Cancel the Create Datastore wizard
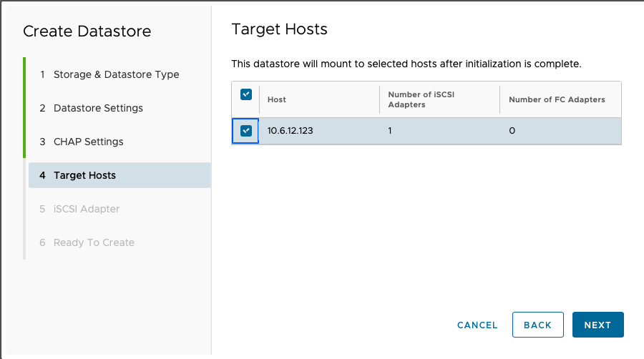The height and width of the screenshot is (359, 644). click(477, 325)
